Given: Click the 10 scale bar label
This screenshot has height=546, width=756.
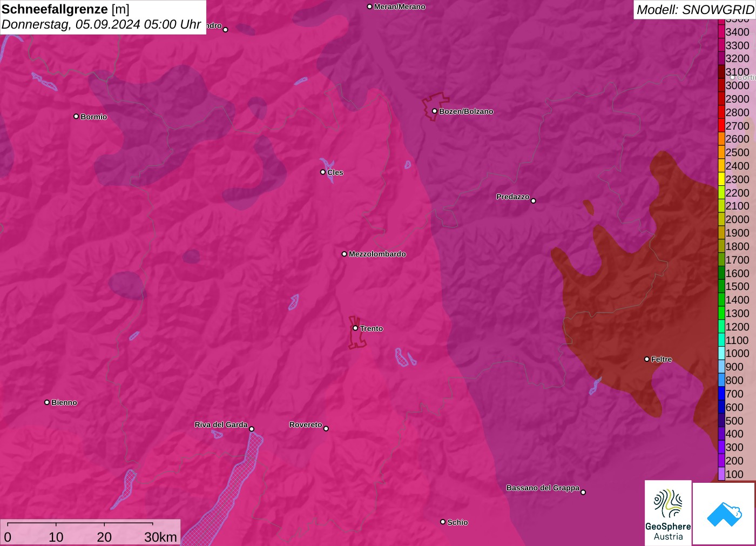Looking at the screenshot, I should pyautogui.click(x=56, y=537).
